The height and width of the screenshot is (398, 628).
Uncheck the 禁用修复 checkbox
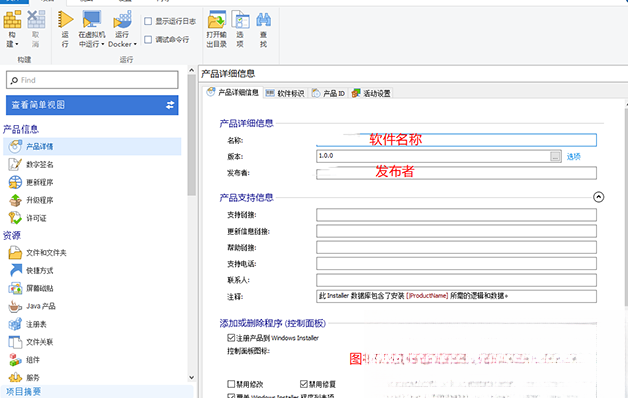pos(304,384)
